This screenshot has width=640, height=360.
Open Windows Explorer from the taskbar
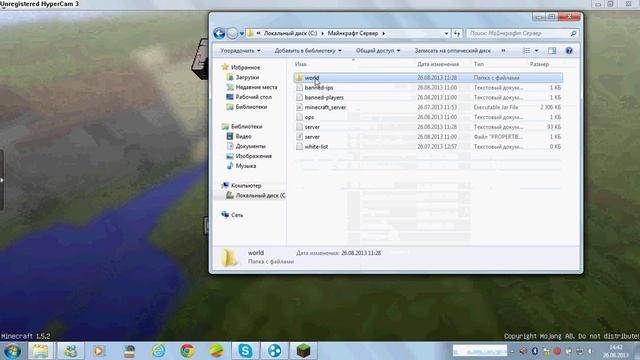[x=40, y=351]
